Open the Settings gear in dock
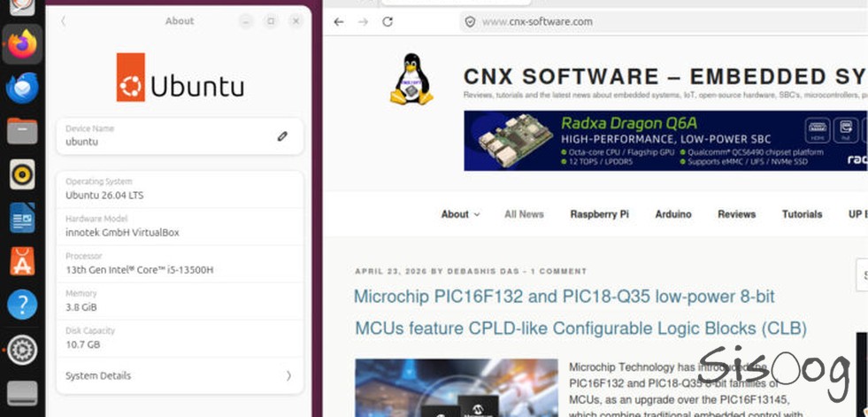Screen dimensions: 868x417 [x=22, y=349]
